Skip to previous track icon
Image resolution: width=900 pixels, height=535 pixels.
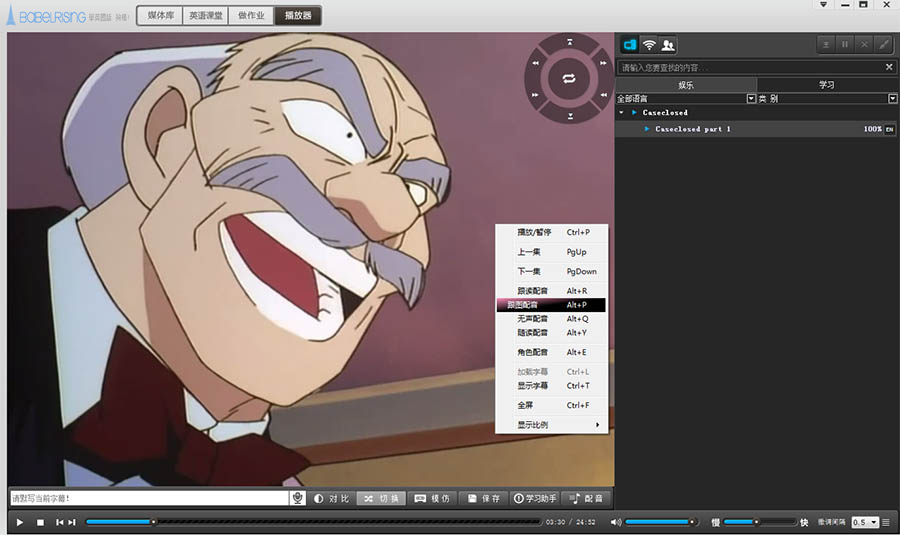click(60, 522)
